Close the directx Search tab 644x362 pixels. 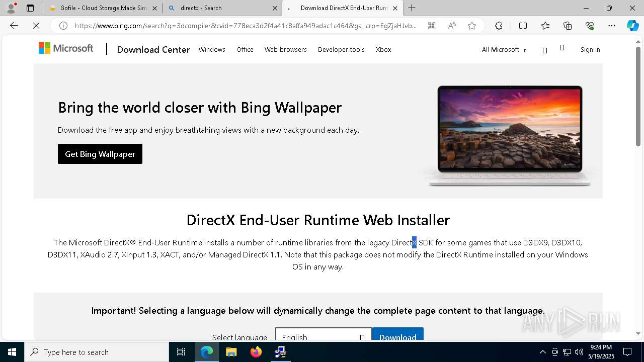click(x=275, y=8)
